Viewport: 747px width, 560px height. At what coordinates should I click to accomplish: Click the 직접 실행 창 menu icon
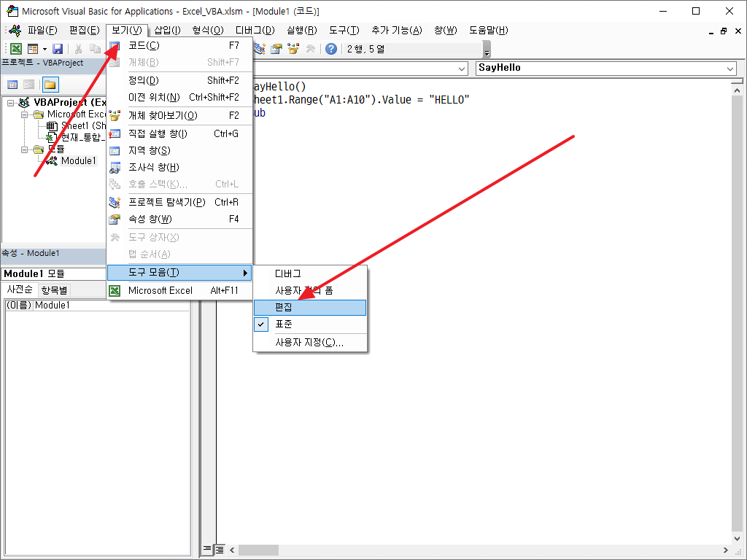pyautogui.click(x=115, y=134)
